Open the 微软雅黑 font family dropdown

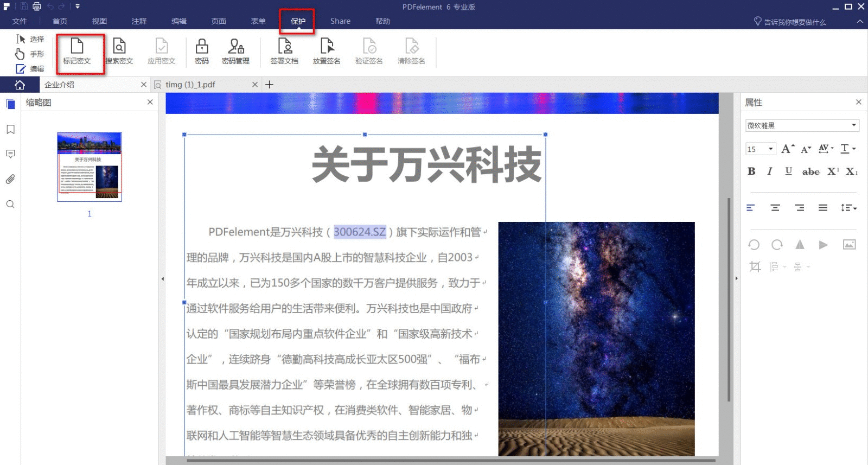pos(802,125)
